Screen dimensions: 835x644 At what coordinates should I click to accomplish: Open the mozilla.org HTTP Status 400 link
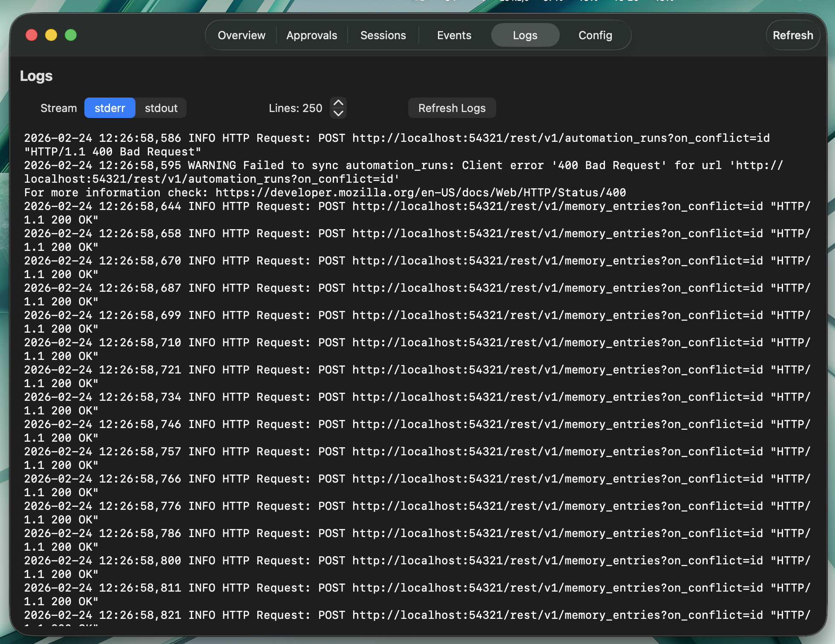tap(420, 192)
